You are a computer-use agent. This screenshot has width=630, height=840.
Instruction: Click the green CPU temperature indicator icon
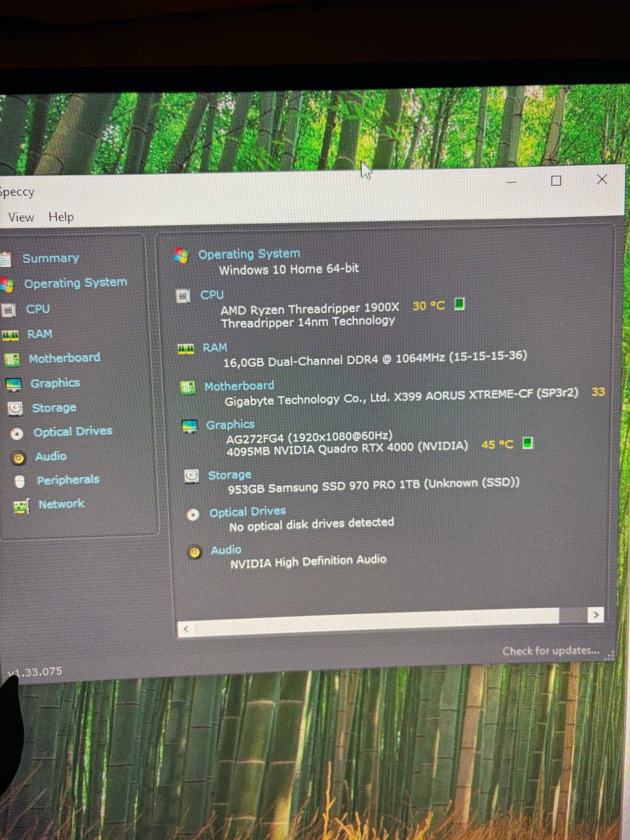460,304
